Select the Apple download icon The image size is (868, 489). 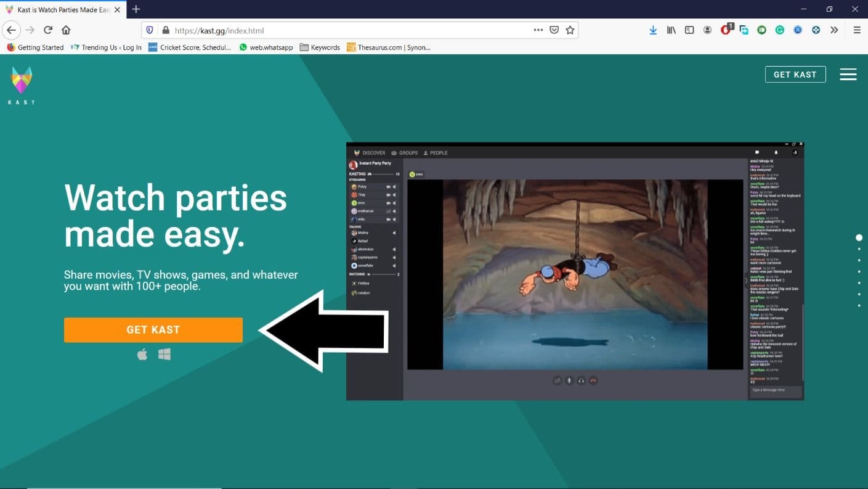click(x=142, y=354)
